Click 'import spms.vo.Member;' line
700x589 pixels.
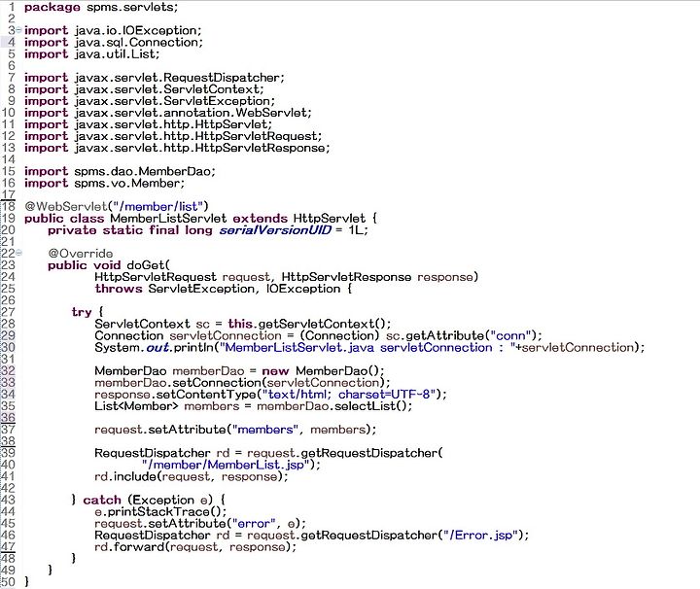(x=104, y=183)
